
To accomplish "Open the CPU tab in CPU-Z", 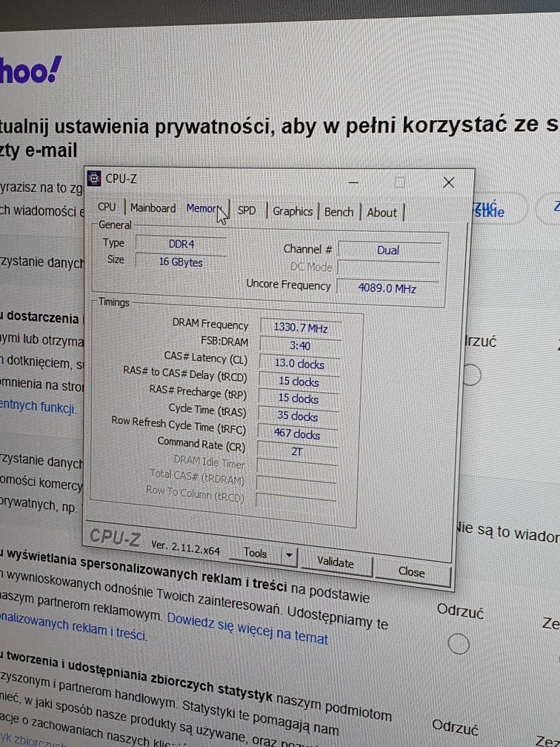I will pyautogui.click(x=107, y=207).
